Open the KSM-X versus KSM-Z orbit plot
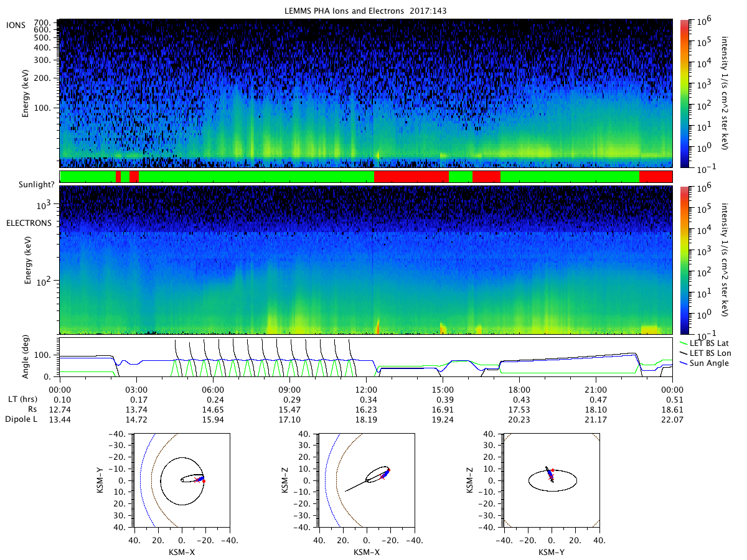Screen dimensions: 747x560 coord(366,480)
